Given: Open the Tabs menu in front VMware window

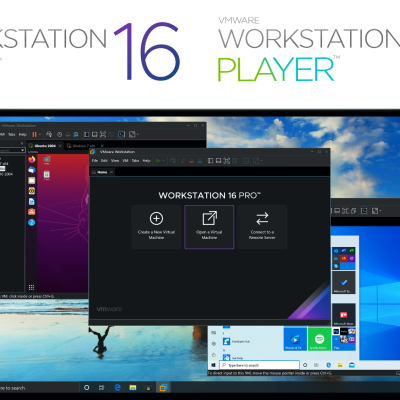Looking at the screenshot, I should point(135,161).
